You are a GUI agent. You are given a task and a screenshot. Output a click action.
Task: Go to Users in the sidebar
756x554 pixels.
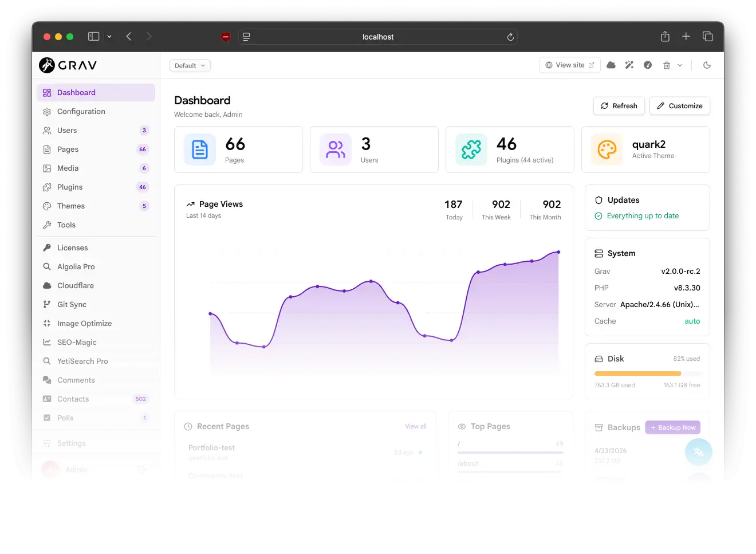96,131
